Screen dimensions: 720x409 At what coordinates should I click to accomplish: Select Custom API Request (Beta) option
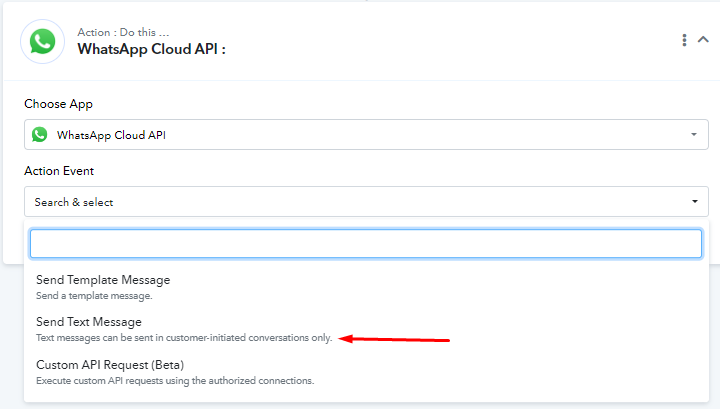coord(366,372)
